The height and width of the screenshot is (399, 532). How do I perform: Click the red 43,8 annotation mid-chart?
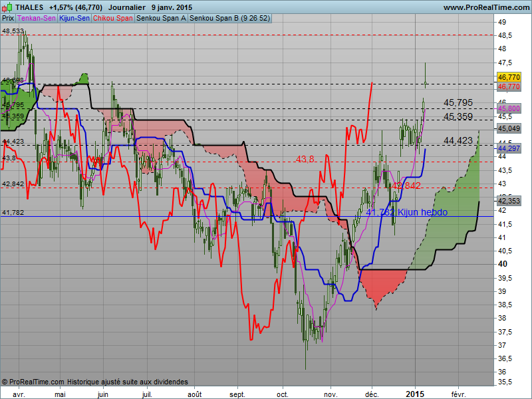coord(305,159)
